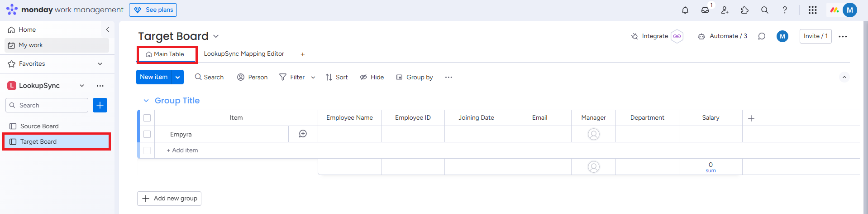The image size is (868, 214).
Task: Click Invite / 1 button
Action: click(816, 36)
